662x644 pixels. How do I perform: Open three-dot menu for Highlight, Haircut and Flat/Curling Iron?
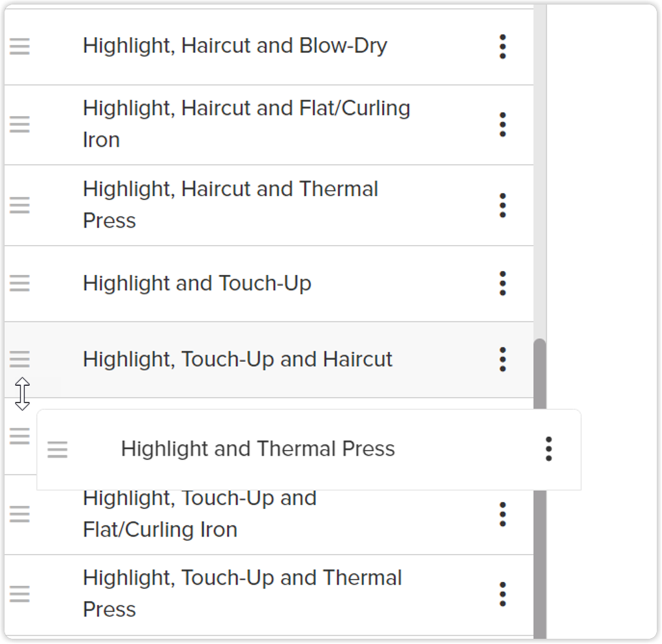pyautogui.click(x=502, y=124)
